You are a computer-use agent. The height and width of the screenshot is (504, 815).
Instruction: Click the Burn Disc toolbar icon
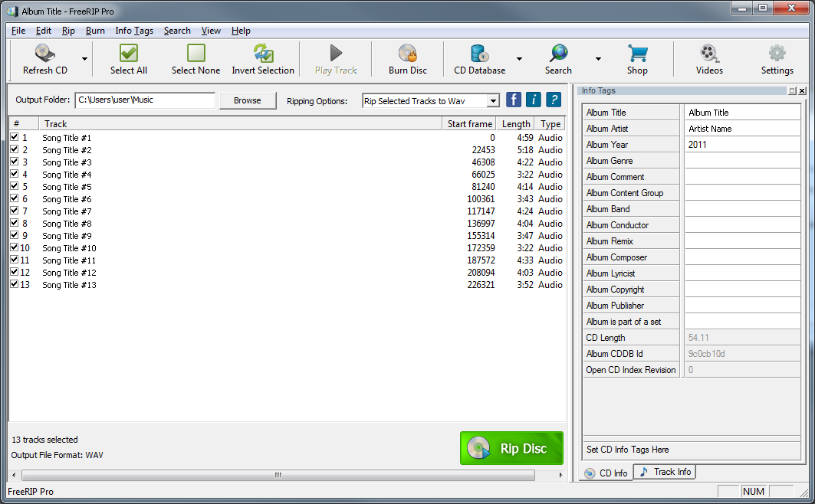pyautogui.click(x=408, y=54)
